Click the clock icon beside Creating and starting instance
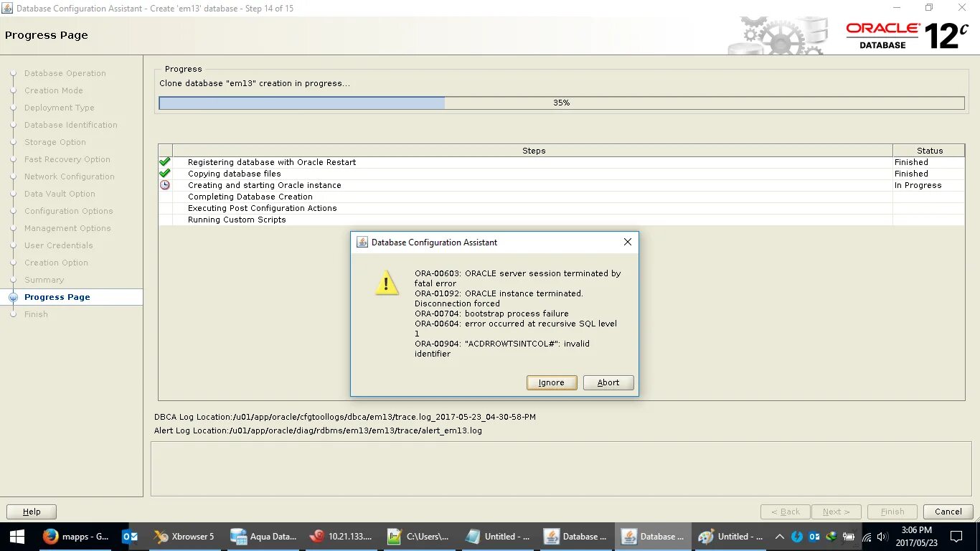 (x=165, y=185)
